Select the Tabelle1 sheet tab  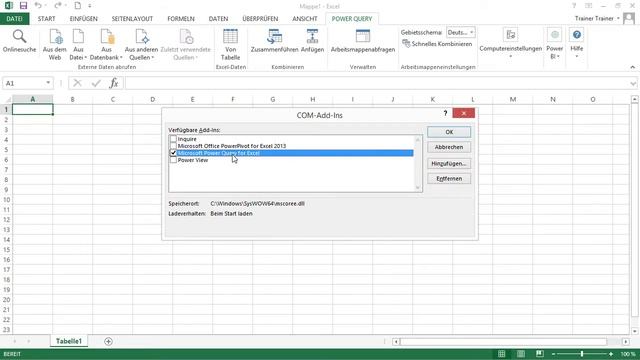click(69, 341)
